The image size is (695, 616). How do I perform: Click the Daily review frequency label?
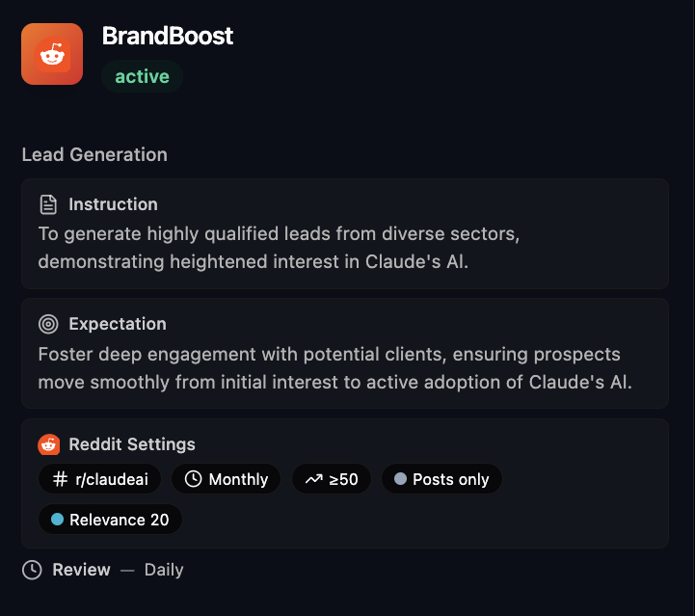click(164, 570)
